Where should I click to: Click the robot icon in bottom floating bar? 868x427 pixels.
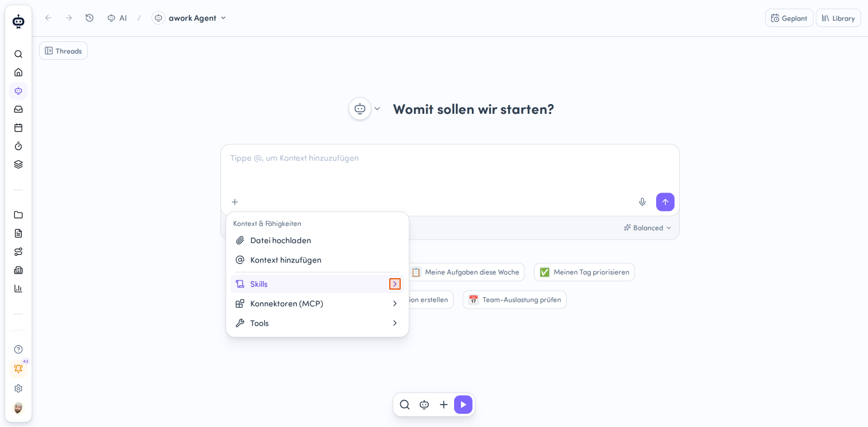[x=424, y=405]
